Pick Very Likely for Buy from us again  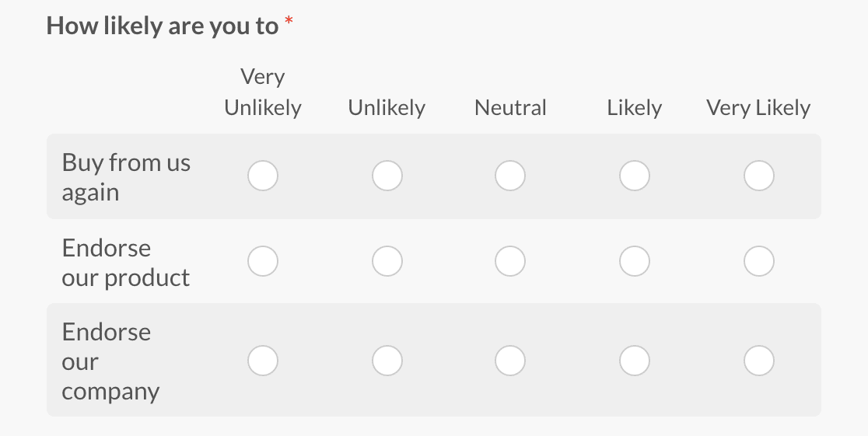pyautogui.click(x=758, y=176)
